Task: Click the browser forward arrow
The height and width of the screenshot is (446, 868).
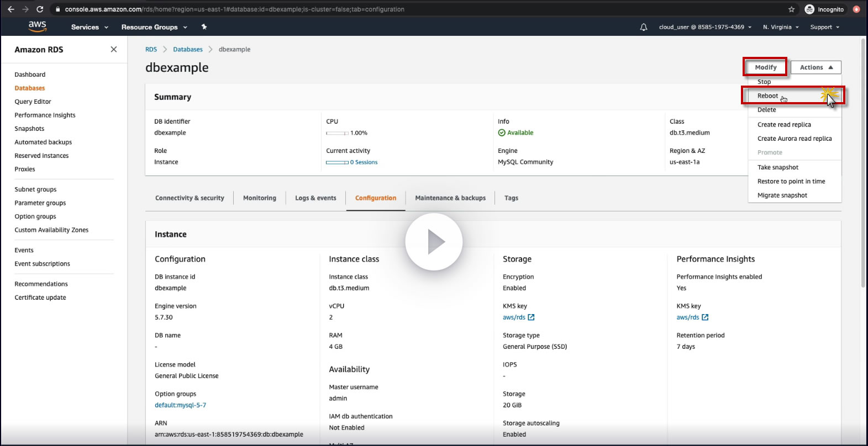Action: coord(25,9)
